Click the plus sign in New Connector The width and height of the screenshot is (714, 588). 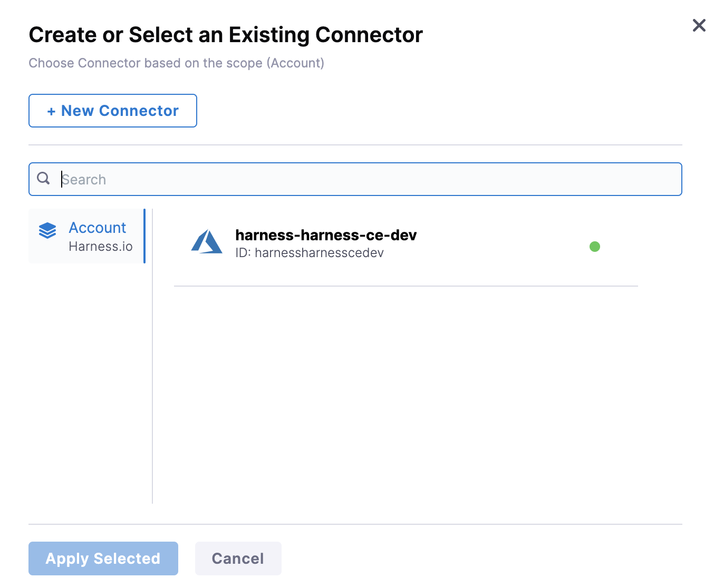[51, 111]
